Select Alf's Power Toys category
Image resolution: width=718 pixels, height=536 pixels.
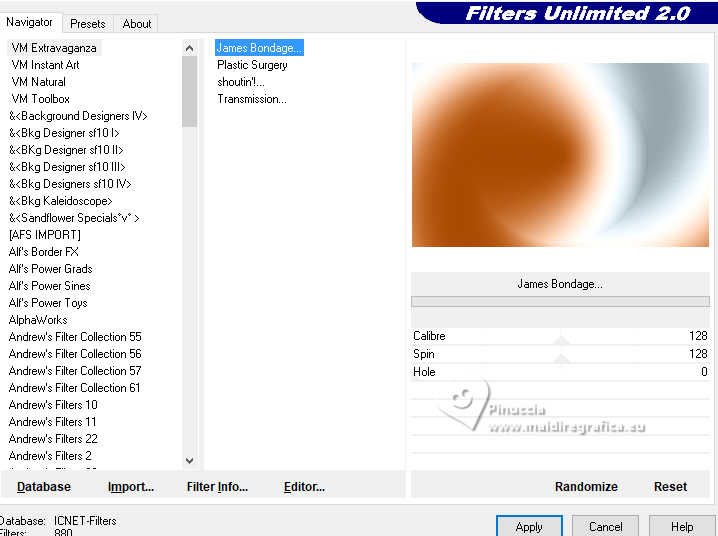48,303
